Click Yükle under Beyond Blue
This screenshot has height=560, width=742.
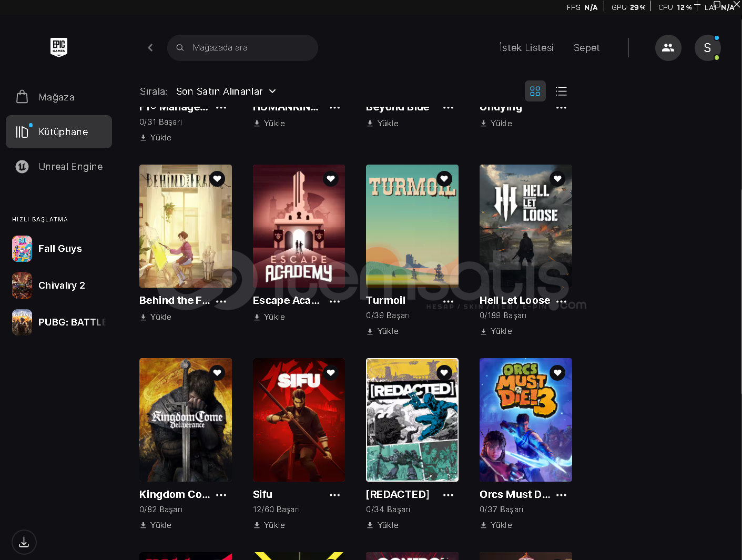tap(383, 124)
